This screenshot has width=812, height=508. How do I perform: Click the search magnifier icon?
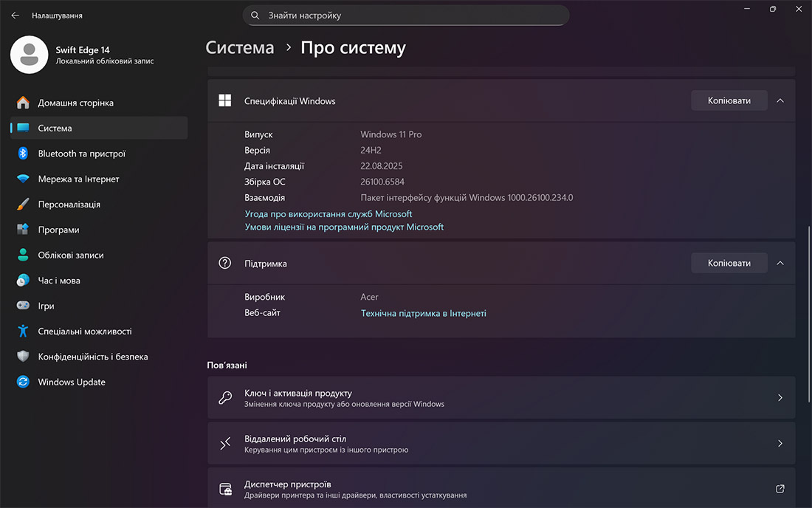click(255, 16)
